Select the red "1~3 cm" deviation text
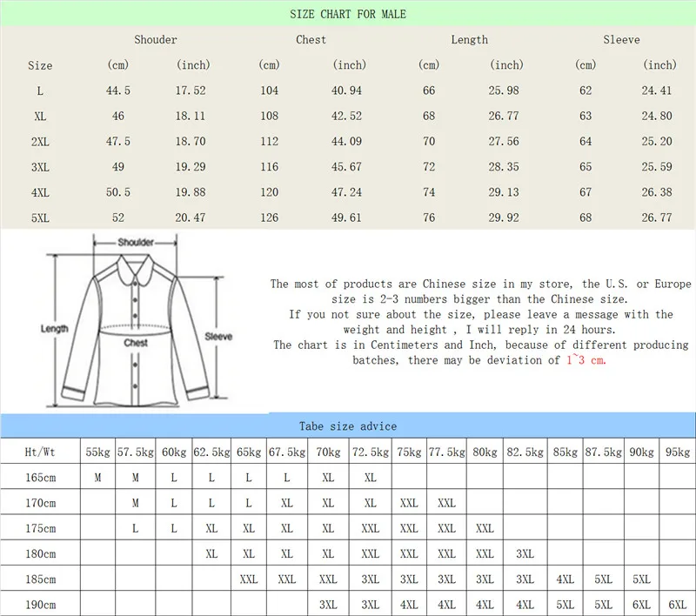The width and height of the screenshot is (696, 616). [x=586, y=360]
